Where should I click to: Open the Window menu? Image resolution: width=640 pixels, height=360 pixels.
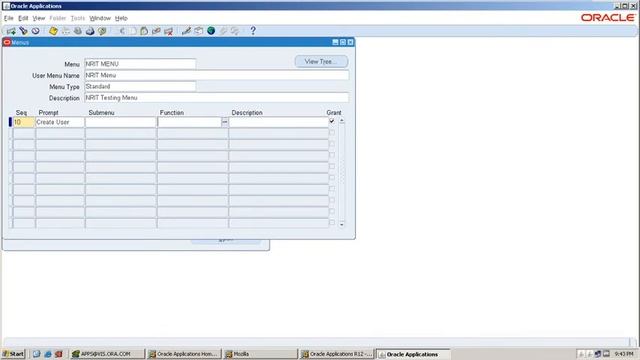tap(100, 18)
